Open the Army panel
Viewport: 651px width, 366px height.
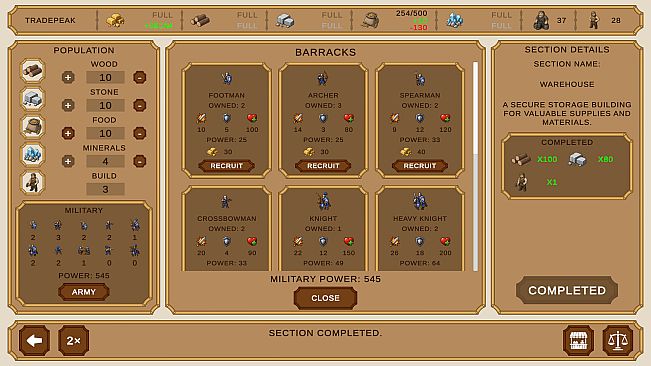click(83, 292)
